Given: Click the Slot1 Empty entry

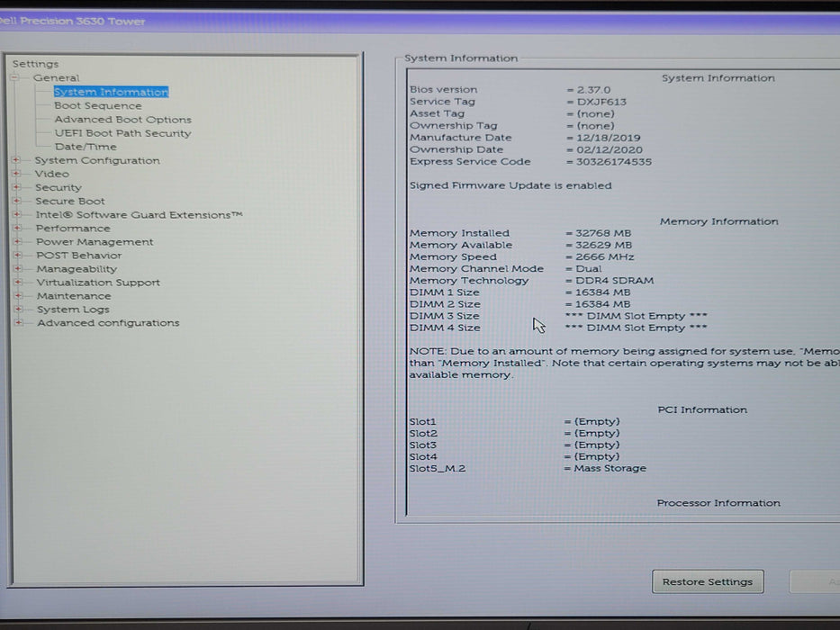Looking at the screenshot, I should 515,421.
